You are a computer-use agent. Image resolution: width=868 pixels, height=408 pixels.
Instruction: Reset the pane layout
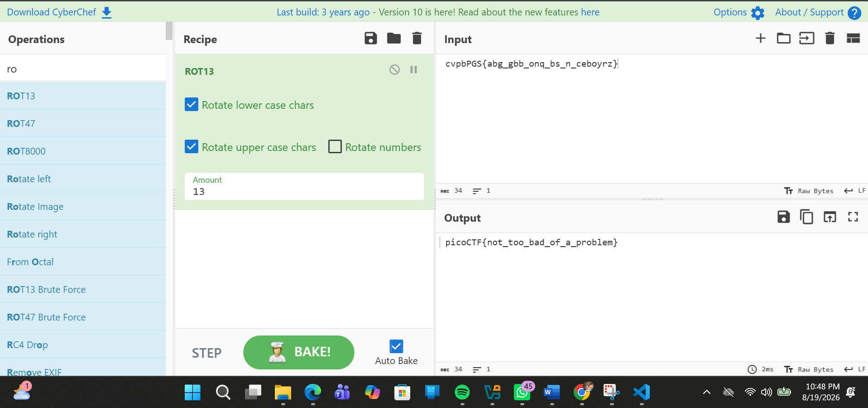[x=853, y=39]
